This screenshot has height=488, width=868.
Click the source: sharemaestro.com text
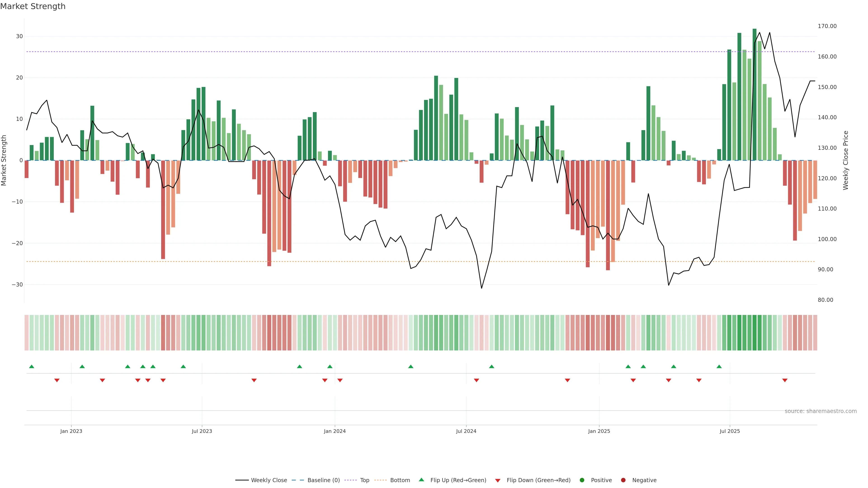click(x=821, y=411)
